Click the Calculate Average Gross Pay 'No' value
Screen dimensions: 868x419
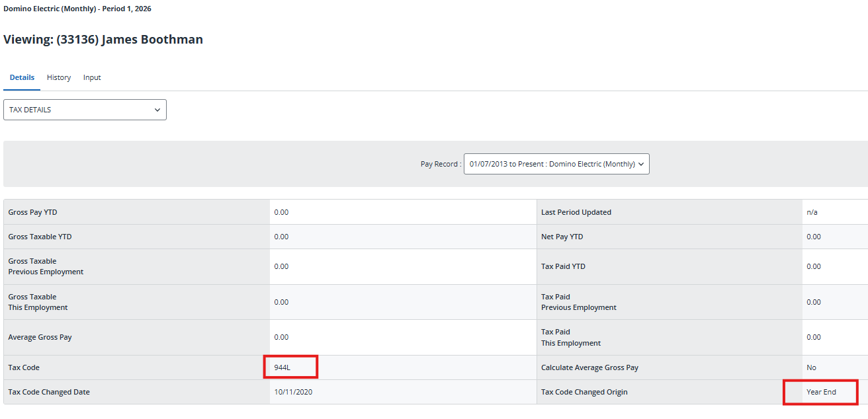(x=811, y=367)
